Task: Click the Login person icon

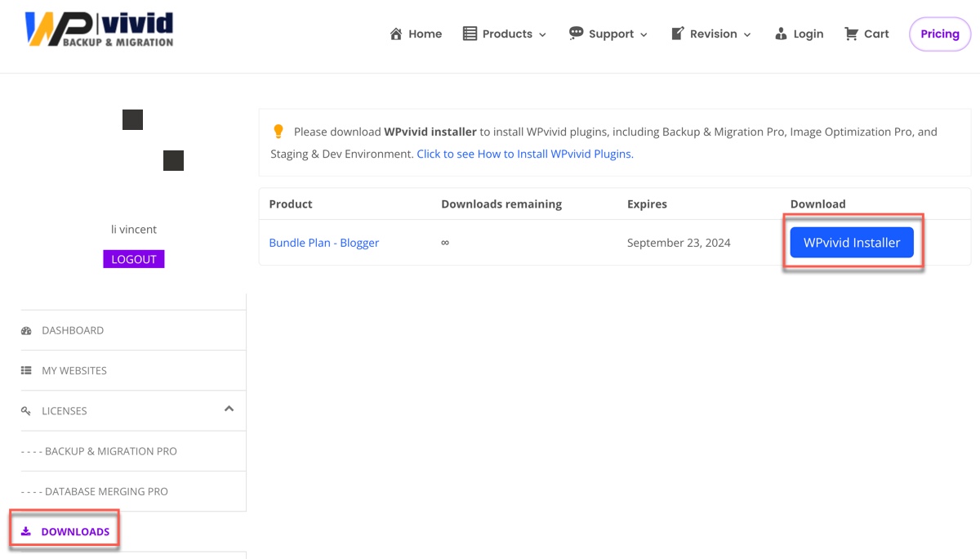Action: [780, 34]
